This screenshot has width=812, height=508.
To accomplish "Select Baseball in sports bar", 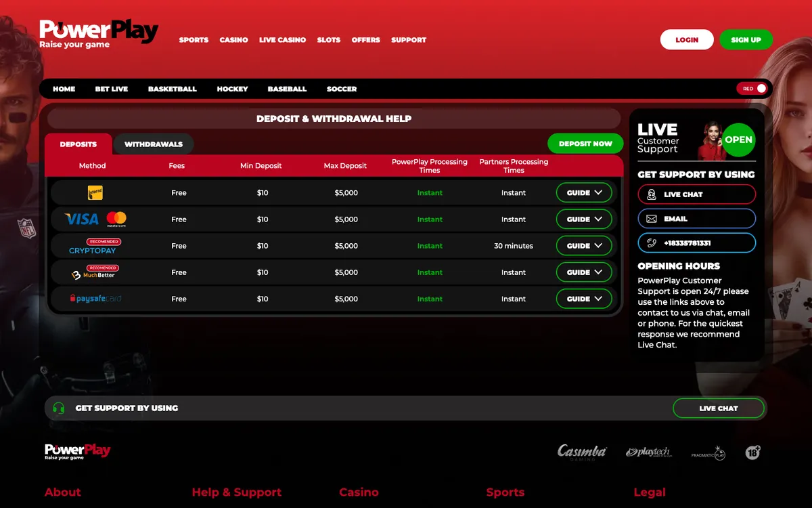I will pyautogui.click(x=287, y=89).
